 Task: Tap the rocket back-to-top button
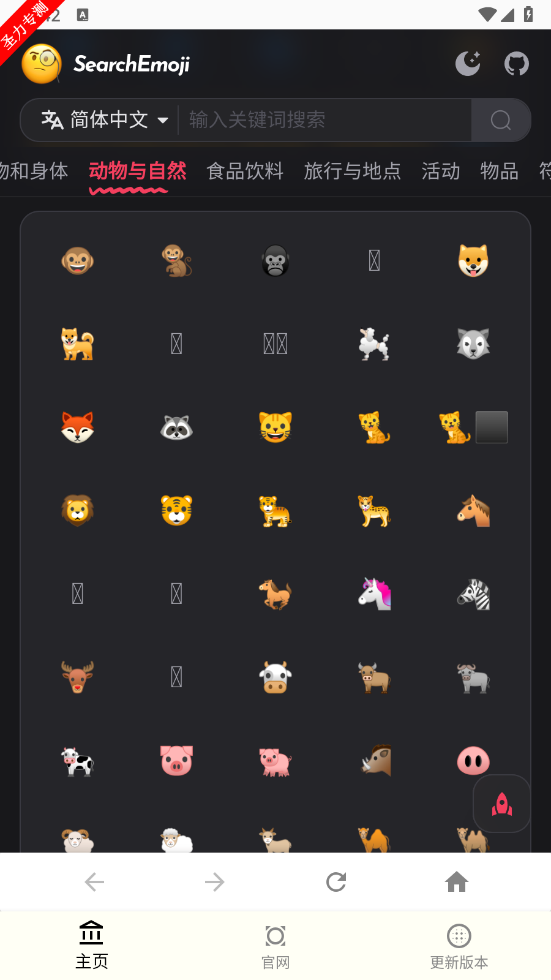(502, 804)
